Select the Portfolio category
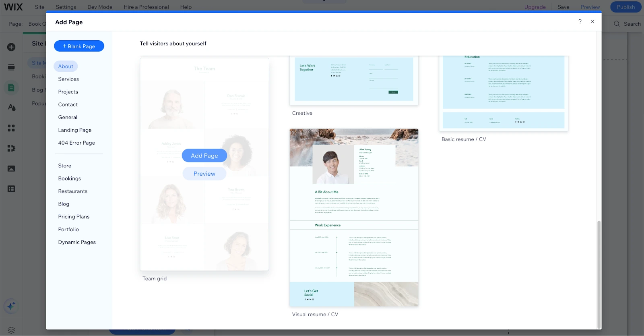This screenshot has width=644, height=336. tap(68, 230)
